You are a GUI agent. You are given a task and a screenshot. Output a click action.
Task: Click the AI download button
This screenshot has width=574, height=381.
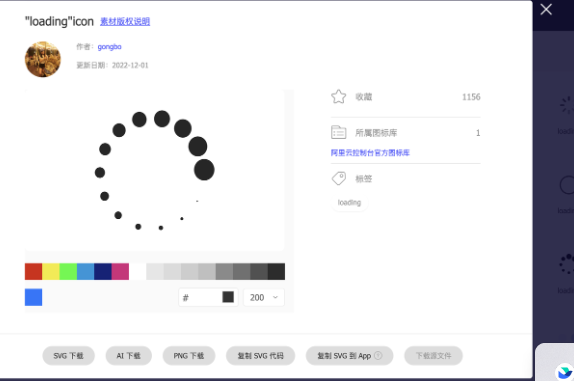(128, 356)
